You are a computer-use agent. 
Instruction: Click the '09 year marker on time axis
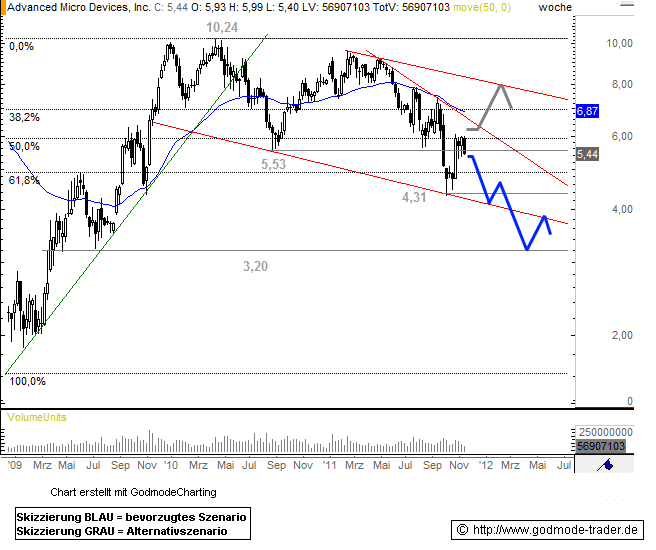[14, 465]
